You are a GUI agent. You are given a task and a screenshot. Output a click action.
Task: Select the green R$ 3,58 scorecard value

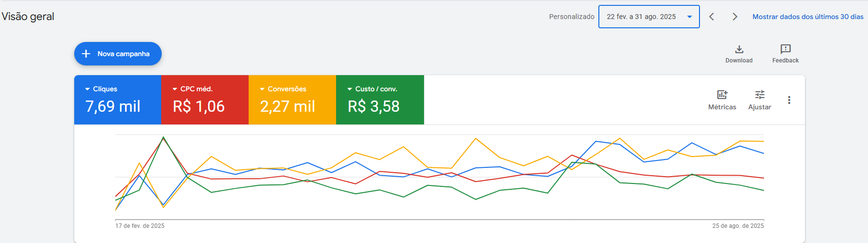[374, 106]
